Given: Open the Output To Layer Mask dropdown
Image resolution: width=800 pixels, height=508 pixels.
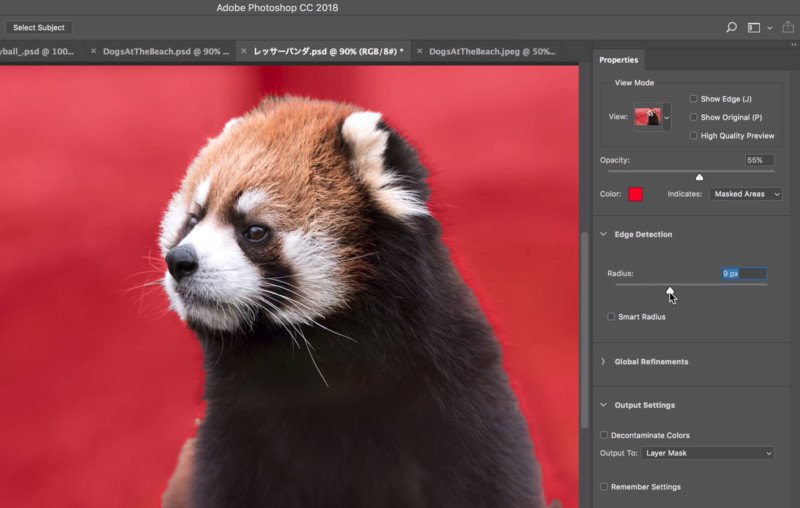Looking at the screenshot, I should [x=707, y=453].
